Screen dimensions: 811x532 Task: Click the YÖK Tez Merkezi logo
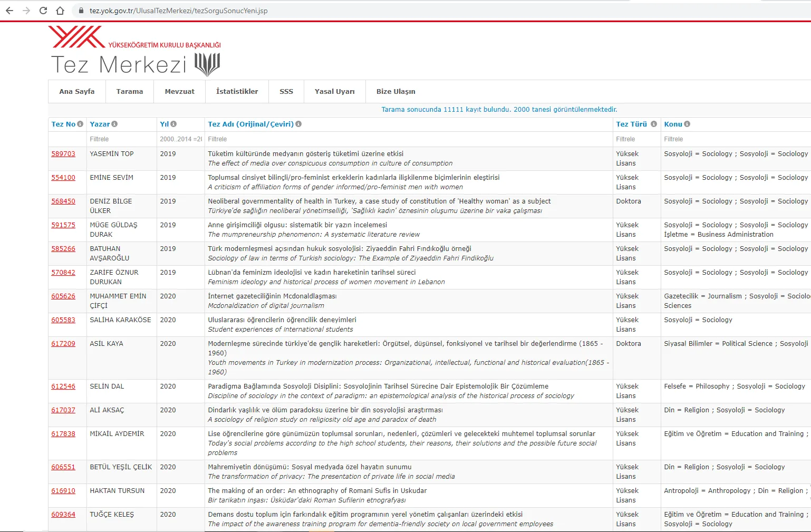tap(136, 51)
